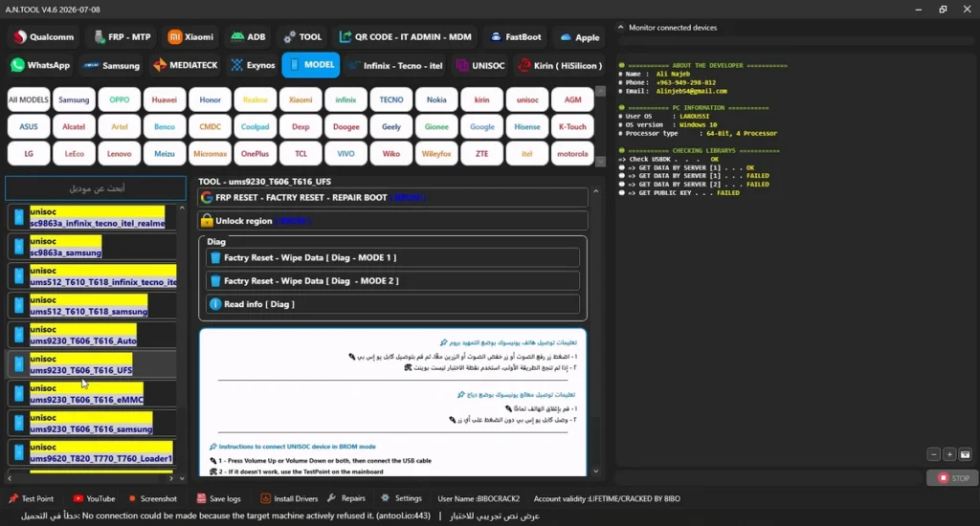
Task: Run the Unlock region operation
Action: click(x=393, y=221)
